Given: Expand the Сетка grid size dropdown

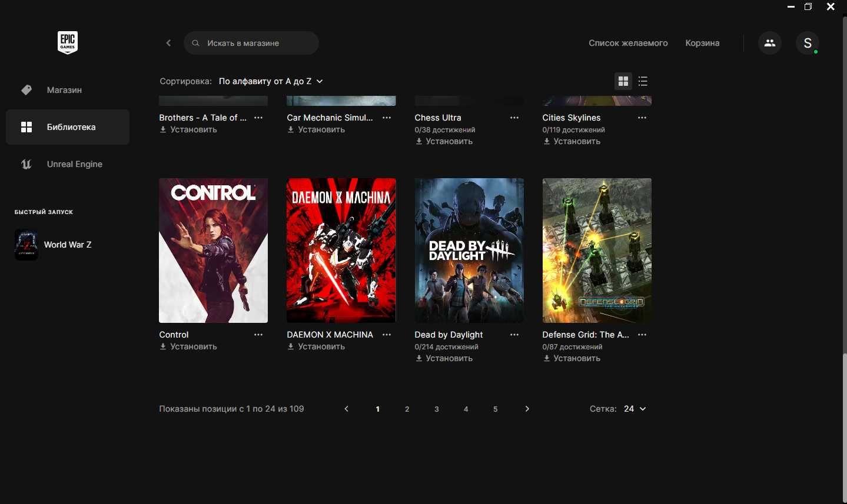Looking at the screenshot, I should coord(635,409).
